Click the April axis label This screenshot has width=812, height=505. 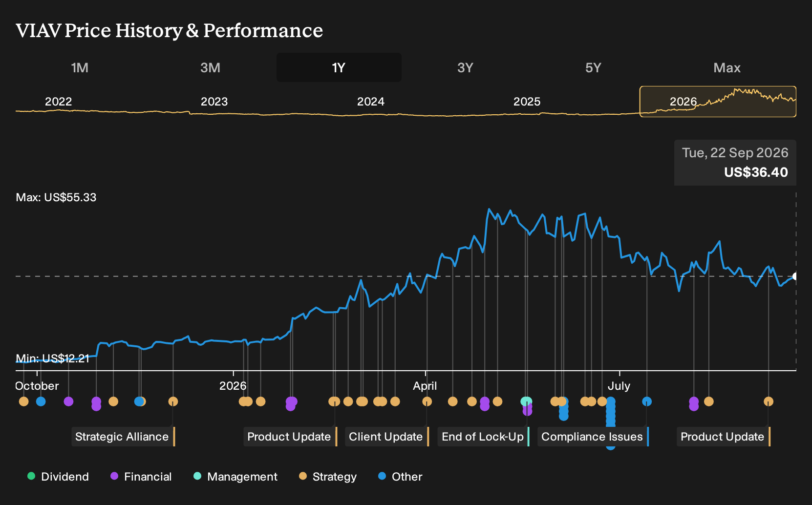[x=425, y=386]
